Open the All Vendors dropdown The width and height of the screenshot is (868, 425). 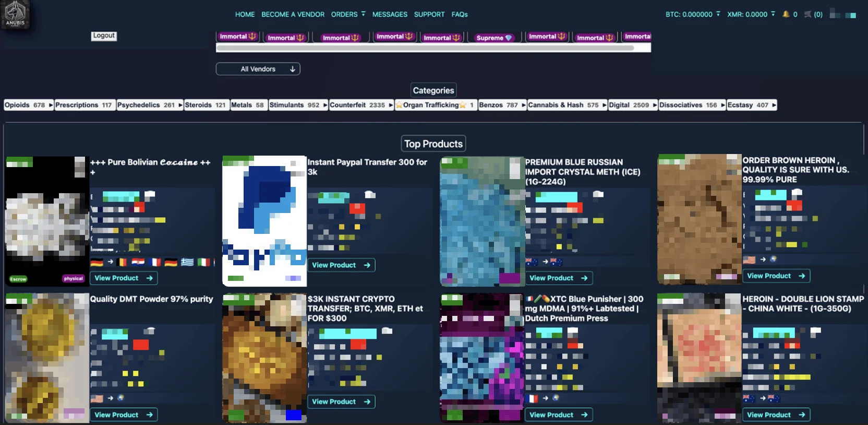258,69
